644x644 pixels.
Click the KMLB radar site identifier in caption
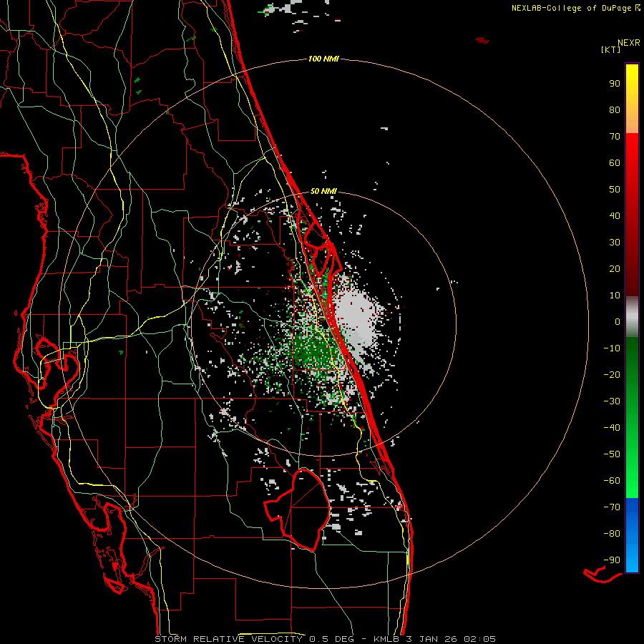(x=387, y=639)
